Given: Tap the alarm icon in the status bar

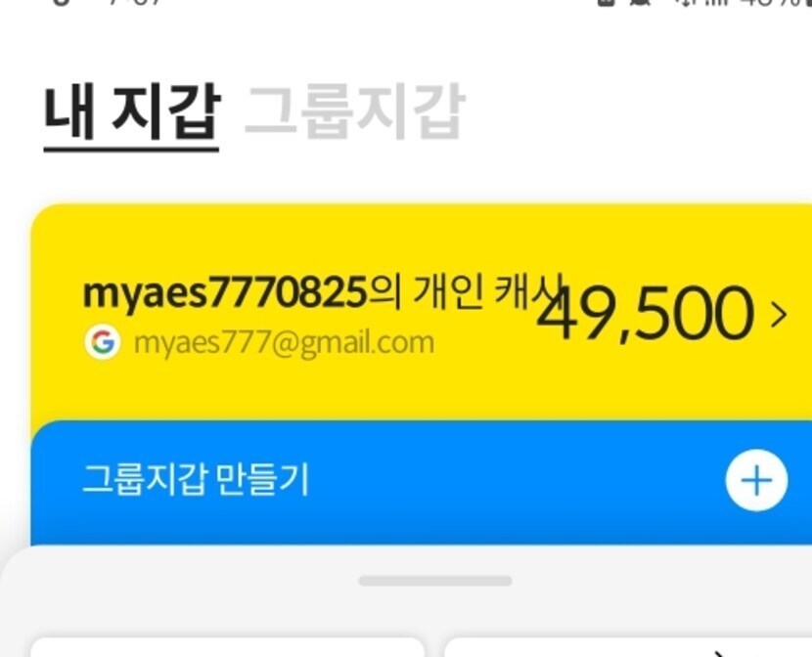Looking at the screenshot, I should [x=640, y=3].
